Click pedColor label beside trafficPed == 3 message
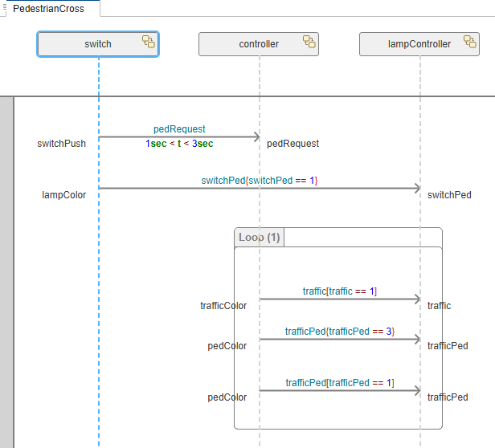The image size is (495, 448). point(227,346)
